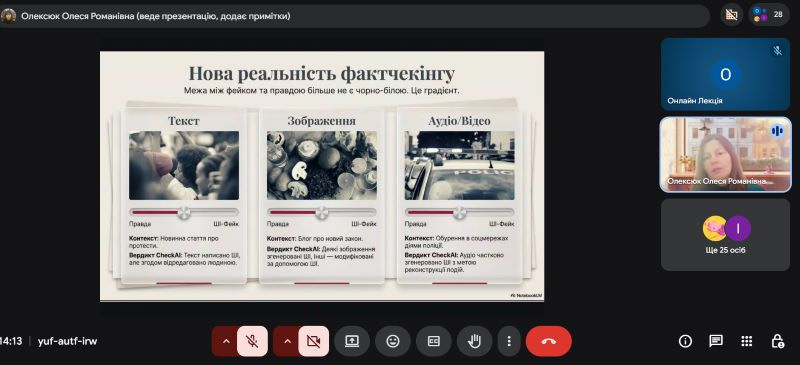Viewport: 800px width, 365px height.
Task: Open the three-dot more options menu
Action: tap(509, 341)
